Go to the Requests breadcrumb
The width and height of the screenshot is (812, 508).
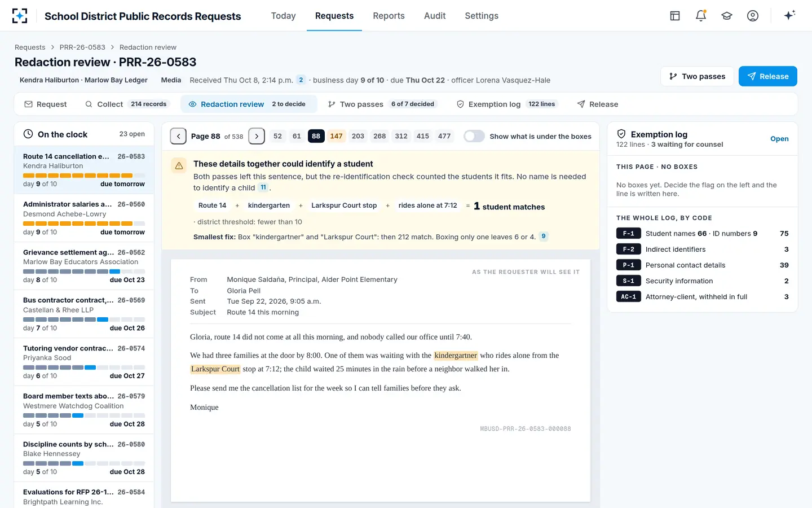[30, 47]
